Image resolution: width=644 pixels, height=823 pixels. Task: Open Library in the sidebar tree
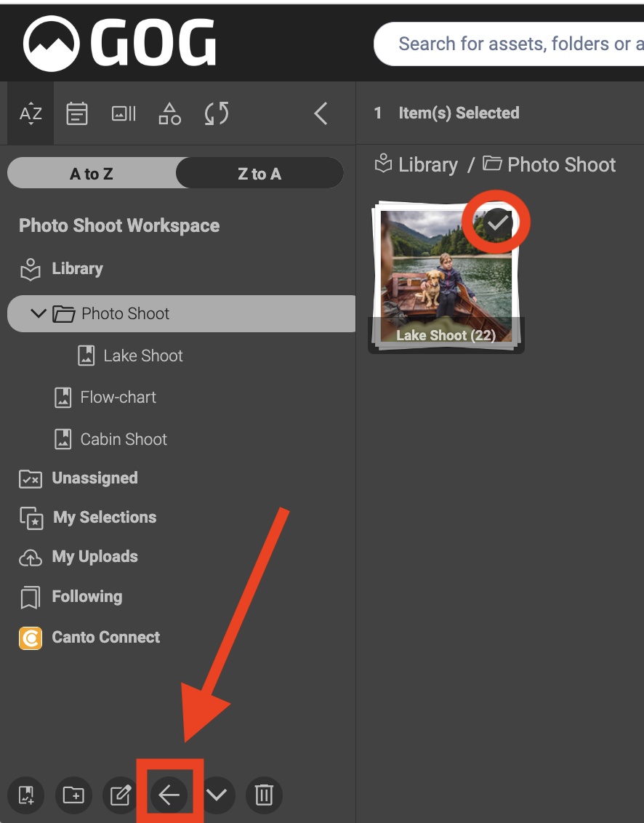(77, 269)
